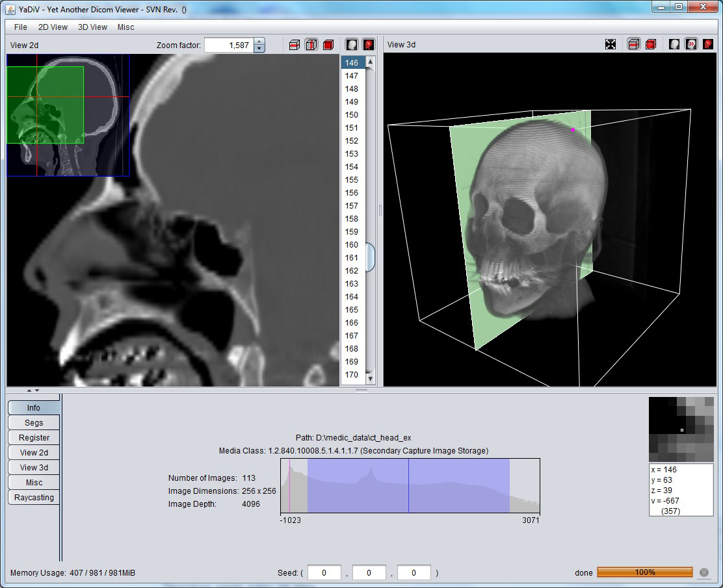This screenshot has width=723, height=588.
Task: Open the 3D View menu
Action: coord(92,27)
